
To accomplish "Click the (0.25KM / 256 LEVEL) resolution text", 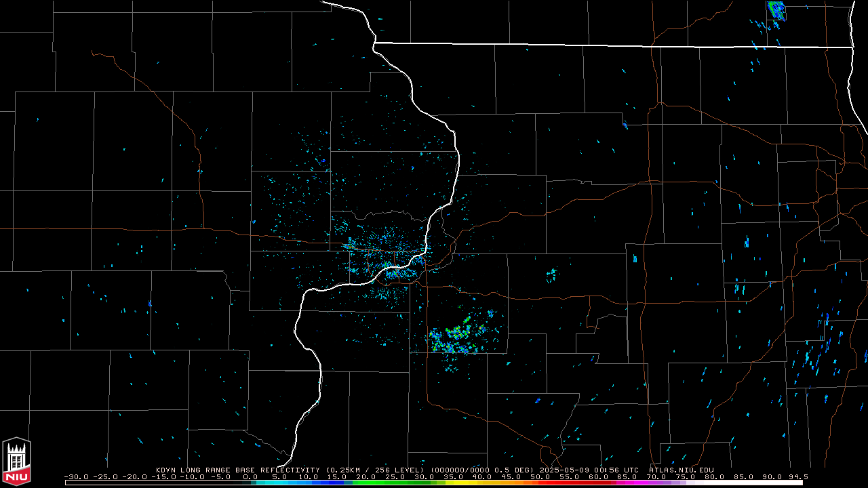I will coord(375,470).
